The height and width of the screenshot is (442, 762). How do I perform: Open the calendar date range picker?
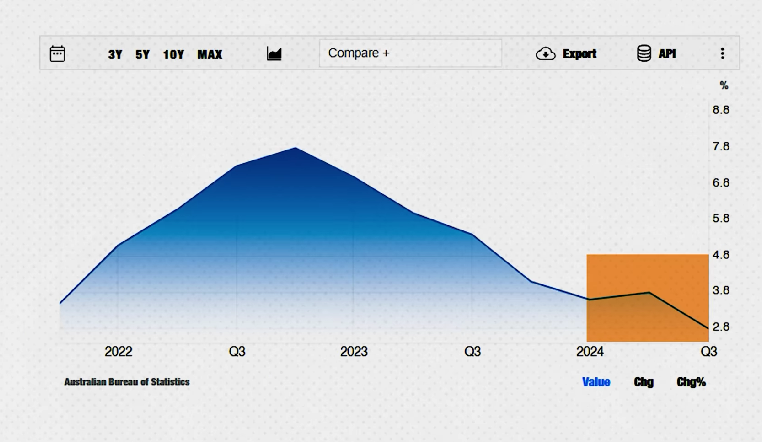click(57, 53)
